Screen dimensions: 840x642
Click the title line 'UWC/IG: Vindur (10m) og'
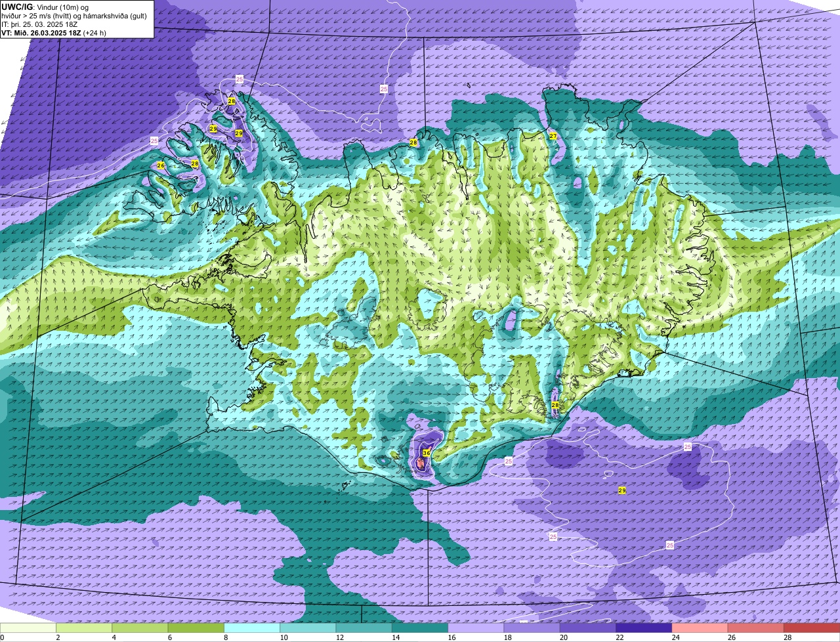coord(45,7)
